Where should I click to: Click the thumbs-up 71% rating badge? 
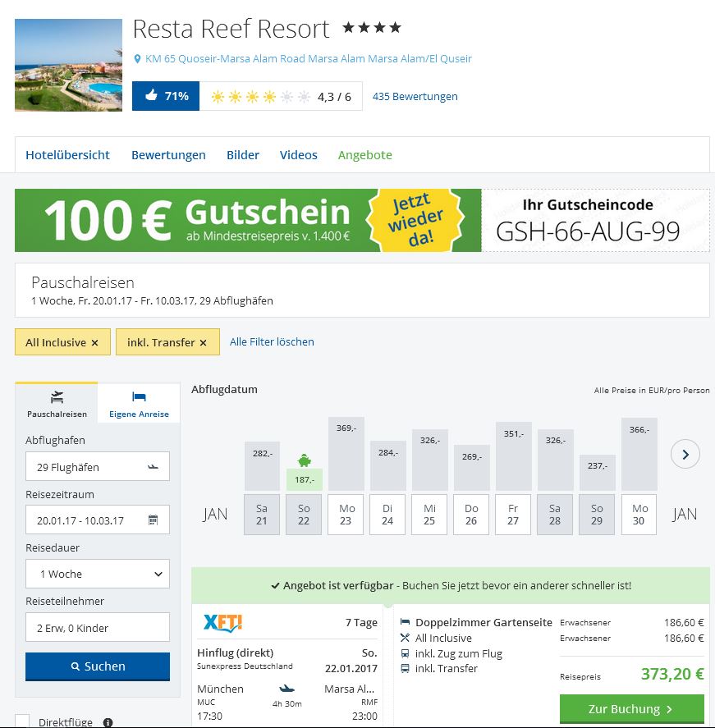(x=166, y=96)
